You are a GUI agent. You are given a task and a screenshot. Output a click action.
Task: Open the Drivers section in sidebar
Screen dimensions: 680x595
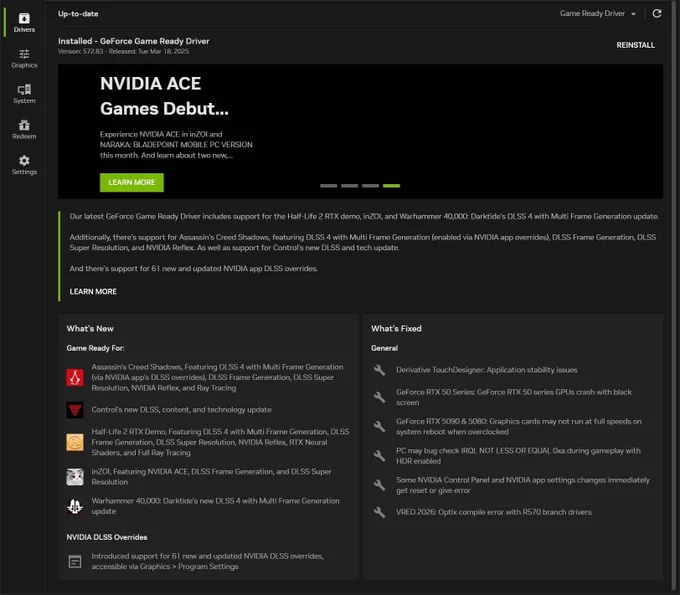(24, 23)
